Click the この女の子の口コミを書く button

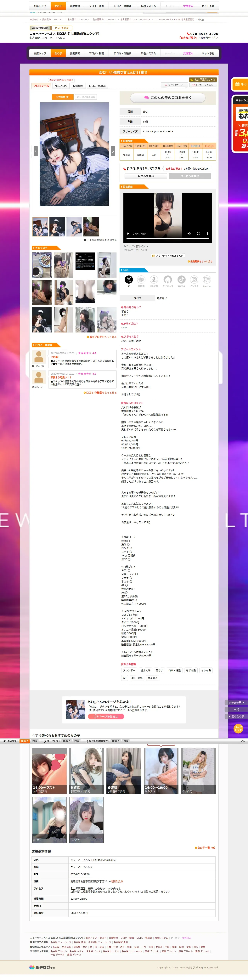168,98
